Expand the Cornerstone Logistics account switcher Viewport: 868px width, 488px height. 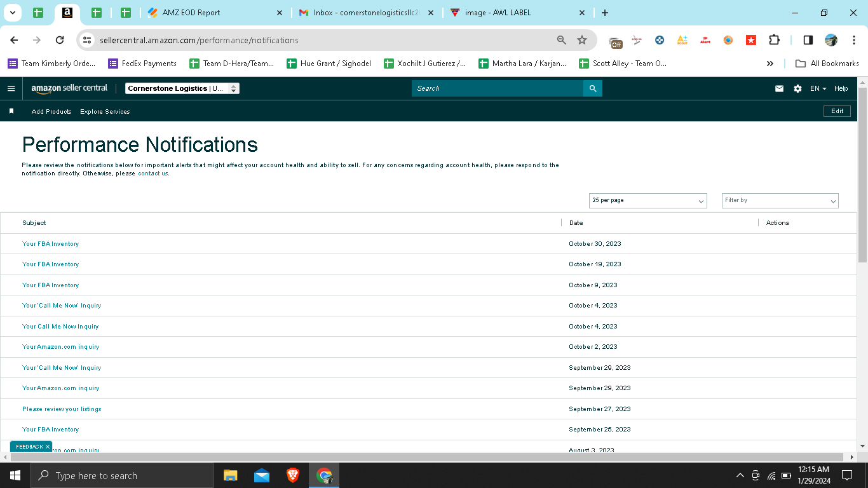tap(182, 88)
